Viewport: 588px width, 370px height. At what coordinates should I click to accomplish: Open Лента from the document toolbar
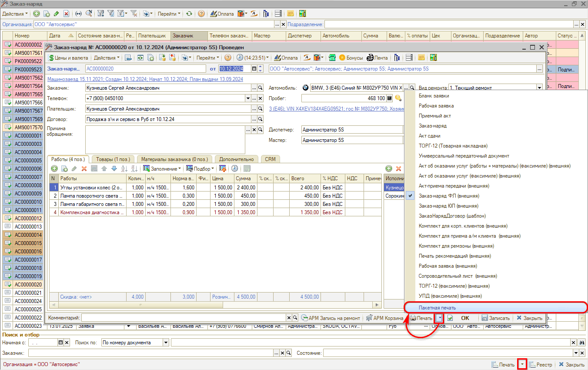tap(377, 57)
